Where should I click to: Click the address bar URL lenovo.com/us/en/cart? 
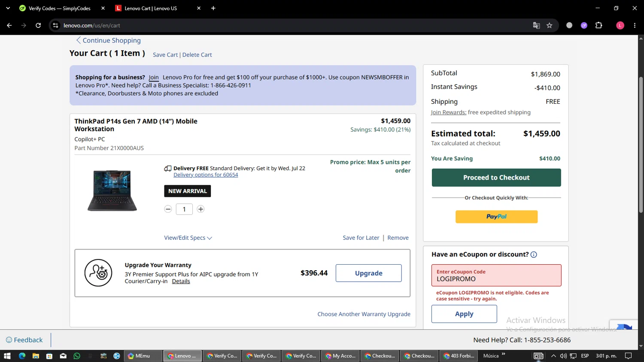coord(92,25)
